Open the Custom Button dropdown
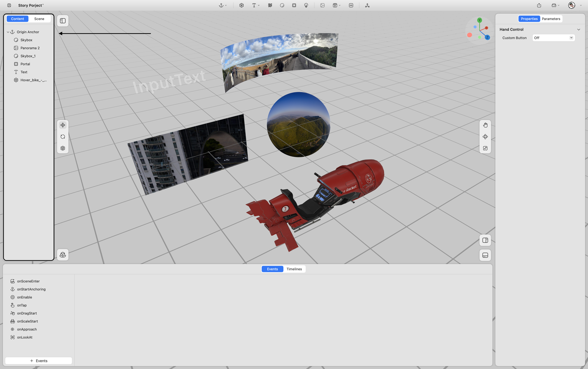 point(553,38)
